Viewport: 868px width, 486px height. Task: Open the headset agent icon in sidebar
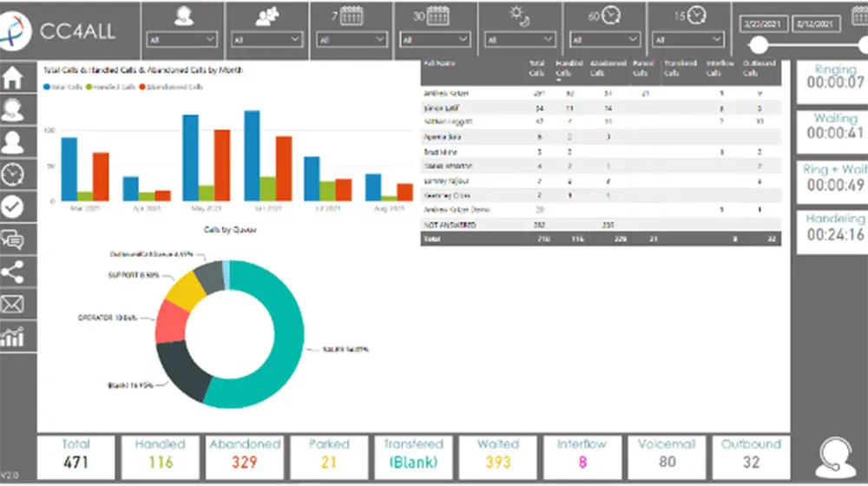point(13,109)
